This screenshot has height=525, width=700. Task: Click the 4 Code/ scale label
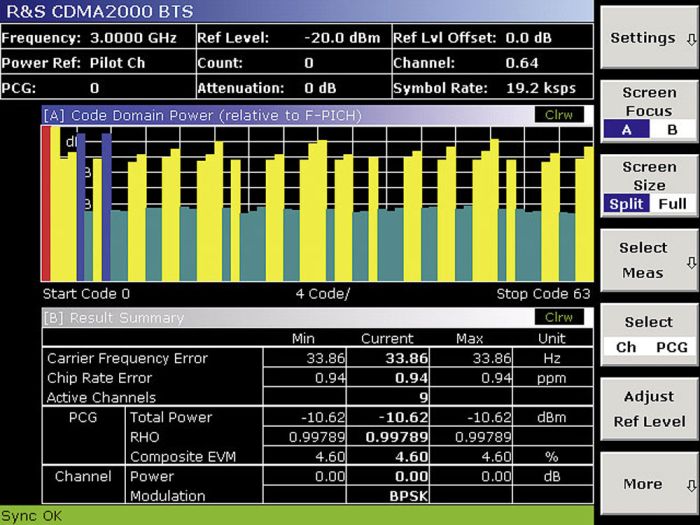pos(323,294)
